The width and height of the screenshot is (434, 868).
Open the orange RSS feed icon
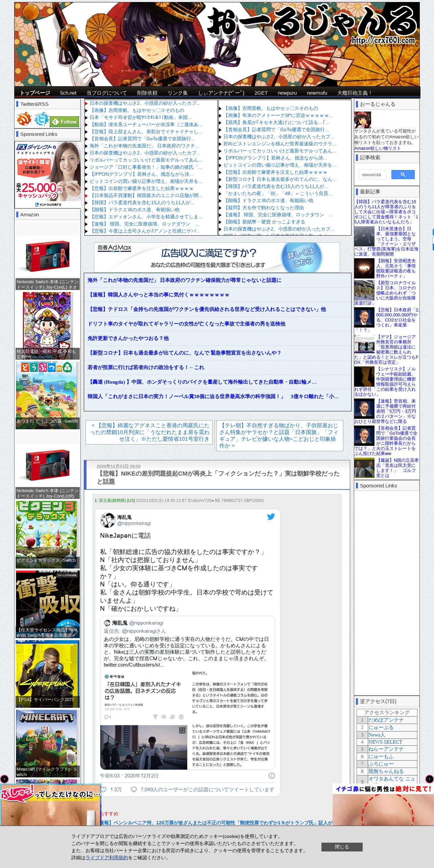pos(24,119)
